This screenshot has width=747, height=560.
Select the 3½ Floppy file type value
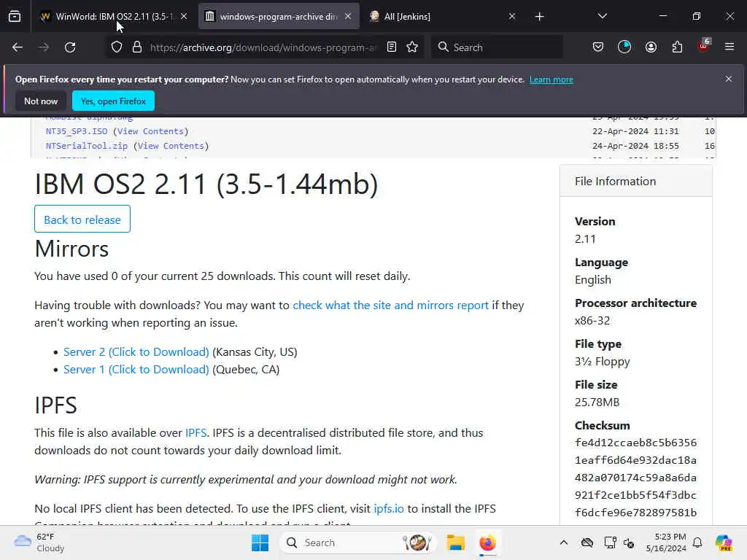click(602, 362)
